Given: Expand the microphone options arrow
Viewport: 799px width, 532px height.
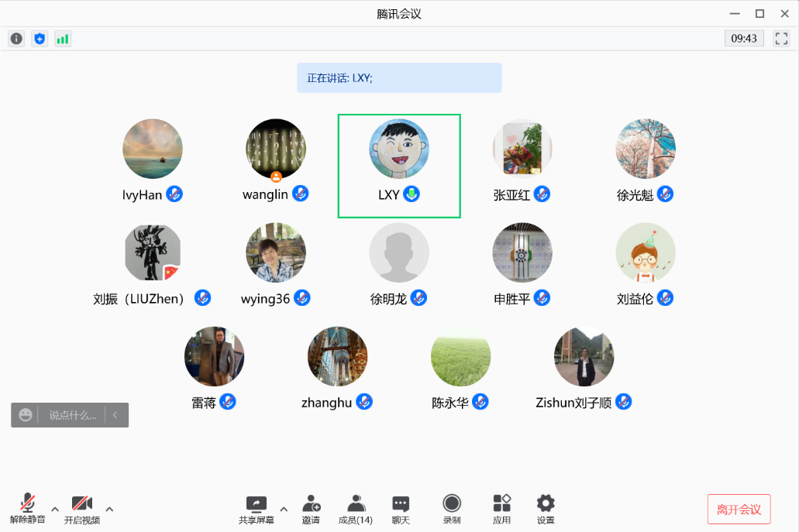Looking at the screenshot, I should click(55, 509).
